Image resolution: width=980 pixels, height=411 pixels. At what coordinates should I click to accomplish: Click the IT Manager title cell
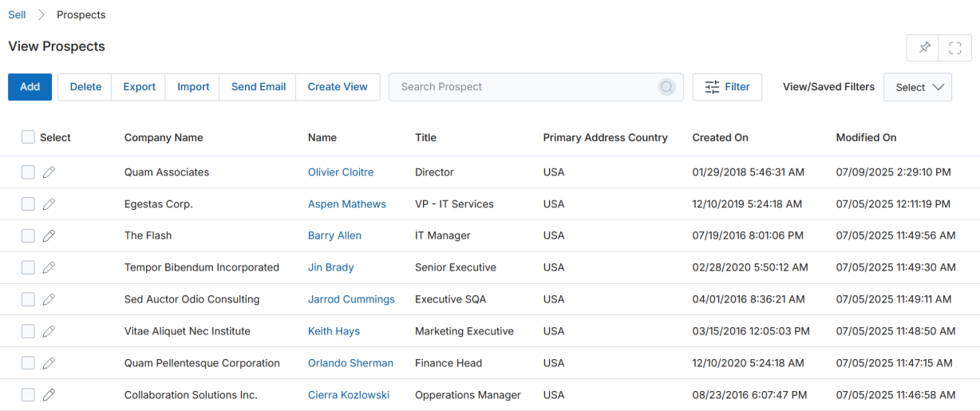(x=443, y=235)
